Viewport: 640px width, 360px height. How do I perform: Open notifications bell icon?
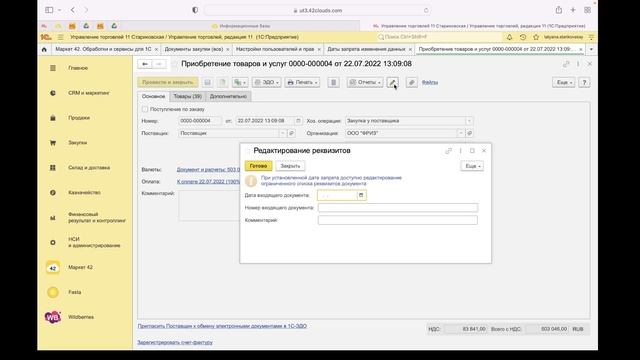509,37
